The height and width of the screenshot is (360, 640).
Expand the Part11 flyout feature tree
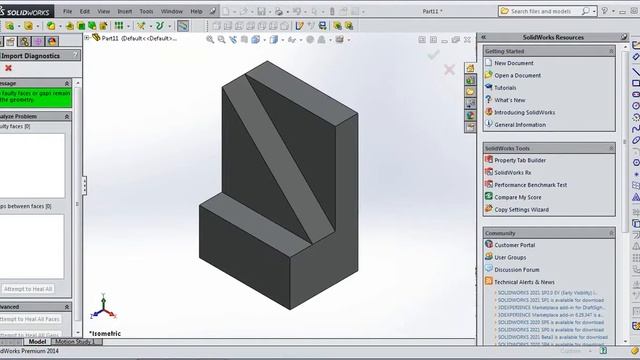click(x=87, y=38)
